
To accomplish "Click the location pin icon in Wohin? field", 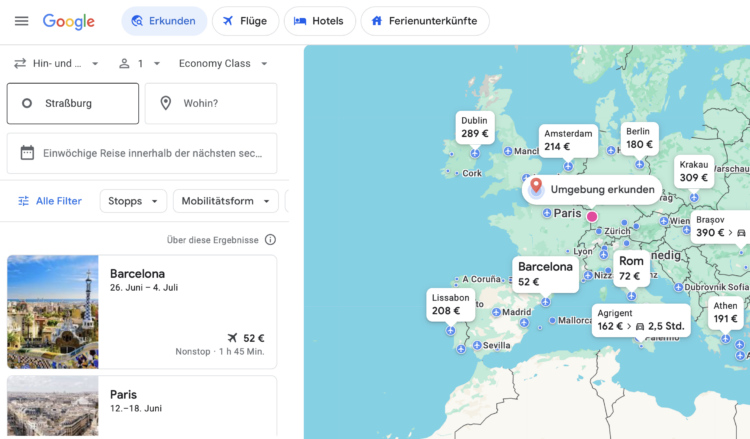I will point(165,103).
